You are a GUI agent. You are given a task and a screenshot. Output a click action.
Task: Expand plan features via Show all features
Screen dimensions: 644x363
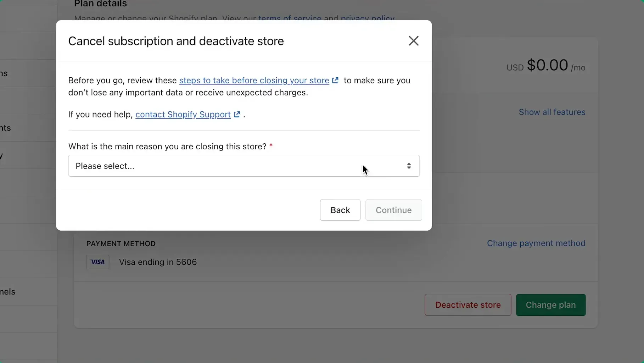pyautogui.click(x=551, y=112)
